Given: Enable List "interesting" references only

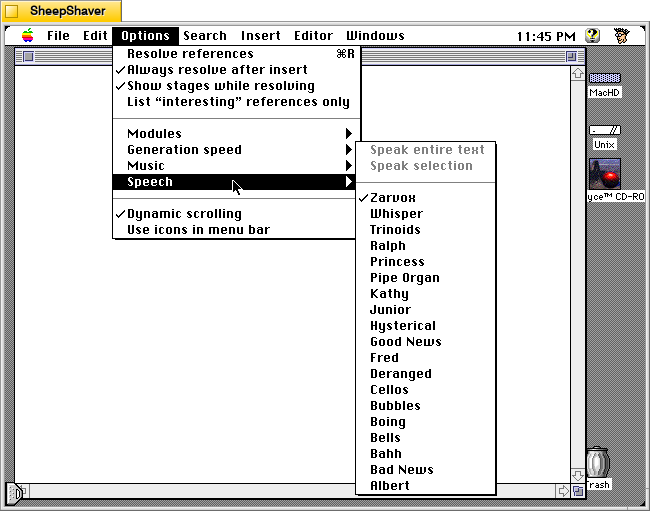Looking at the screenshot, I should click(x=237, y=102).
